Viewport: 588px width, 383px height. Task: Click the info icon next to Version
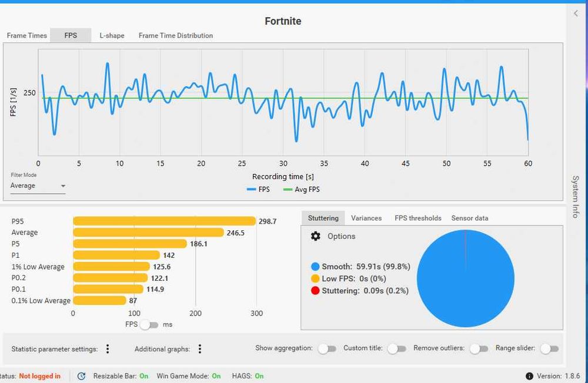click(x=529, y=376)
